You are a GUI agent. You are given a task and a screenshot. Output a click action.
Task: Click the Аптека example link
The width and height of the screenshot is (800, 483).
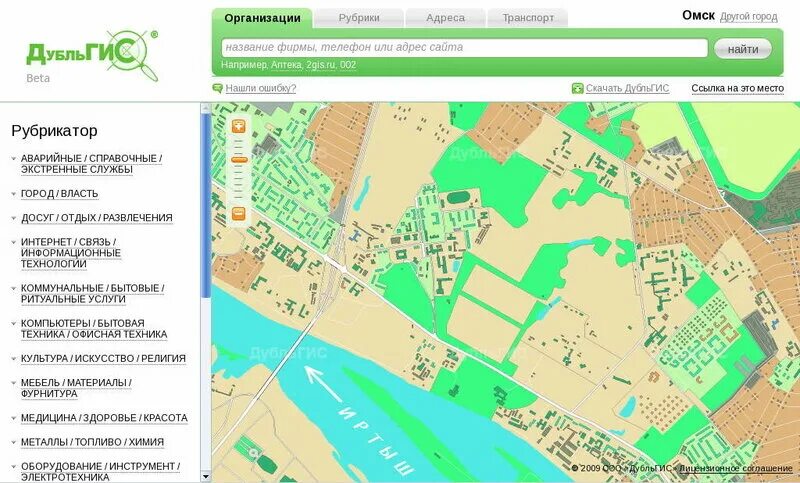click(x=286, y=65)
